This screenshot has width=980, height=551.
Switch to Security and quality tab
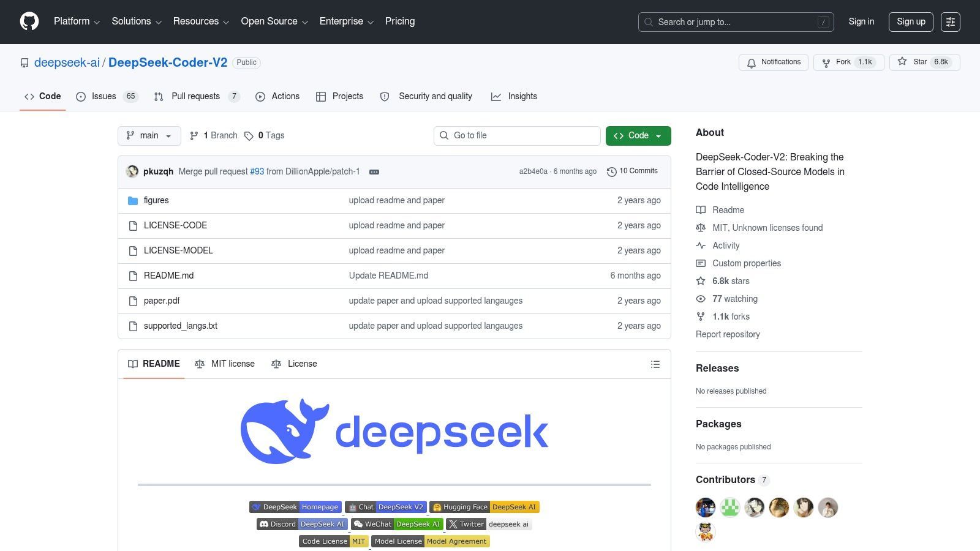click(x=426, y=97)
